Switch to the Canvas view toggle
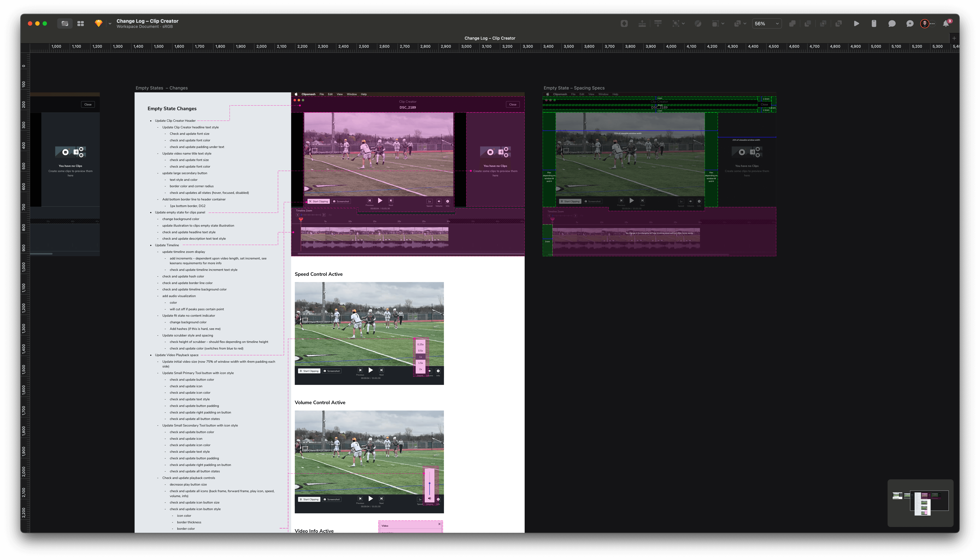The image size is (980, 560). click(x=65, y=23)
